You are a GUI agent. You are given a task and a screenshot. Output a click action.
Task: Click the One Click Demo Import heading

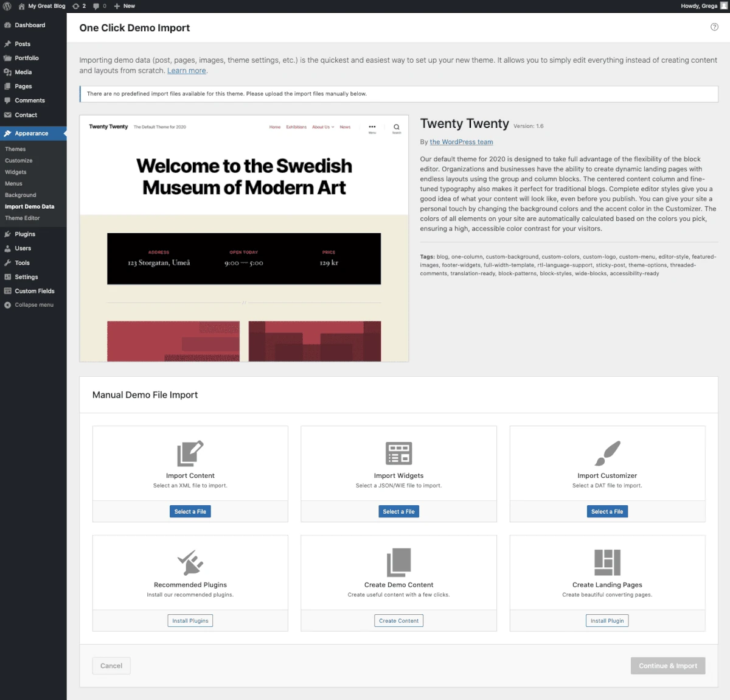tap(134, 28)
